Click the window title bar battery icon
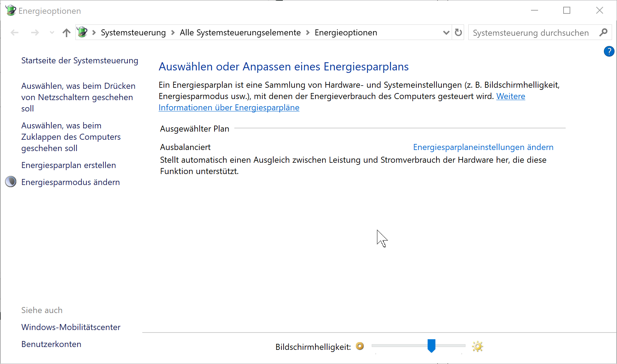The width and height of the screenshot is (617, 364). click(x=11, y=10)
